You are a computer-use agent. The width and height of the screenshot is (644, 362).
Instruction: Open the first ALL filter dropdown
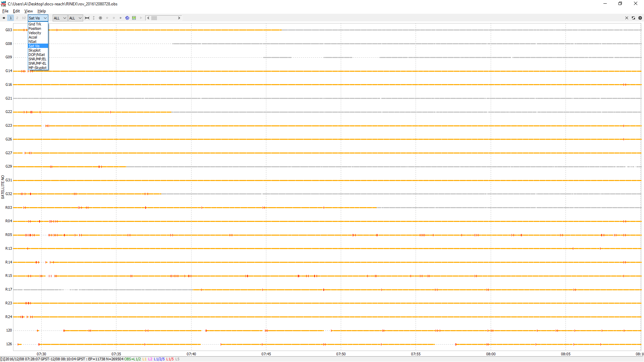coord(60,18)
